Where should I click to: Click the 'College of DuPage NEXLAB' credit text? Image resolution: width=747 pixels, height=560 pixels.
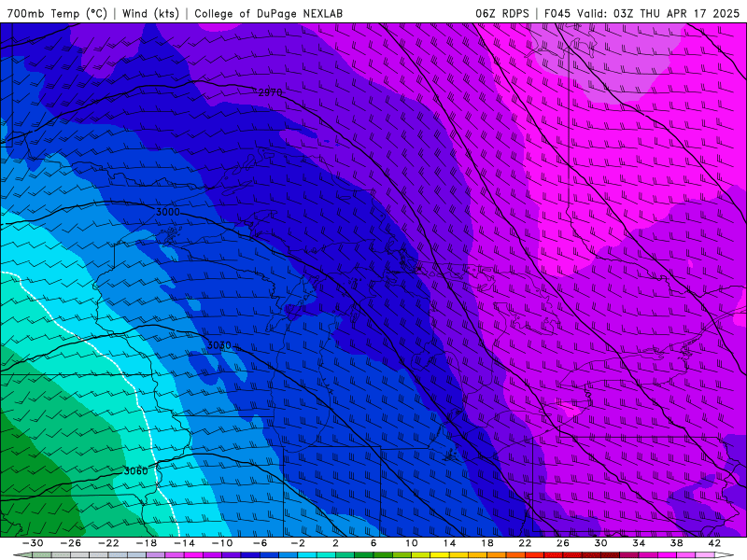268,13
